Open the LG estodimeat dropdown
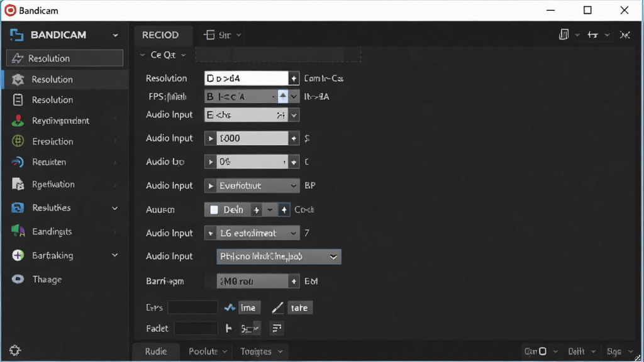This screenshot has width=644, height=362. click(293, 233)
